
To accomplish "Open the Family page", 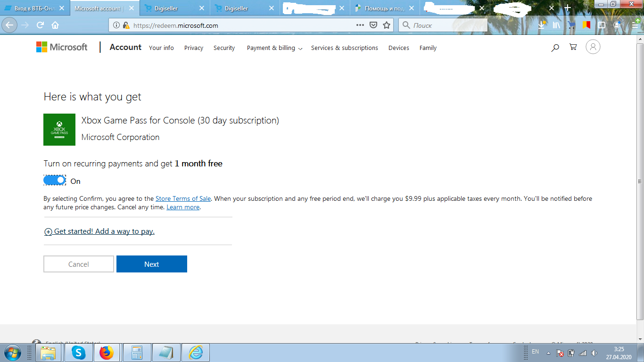I will point(428,48).
